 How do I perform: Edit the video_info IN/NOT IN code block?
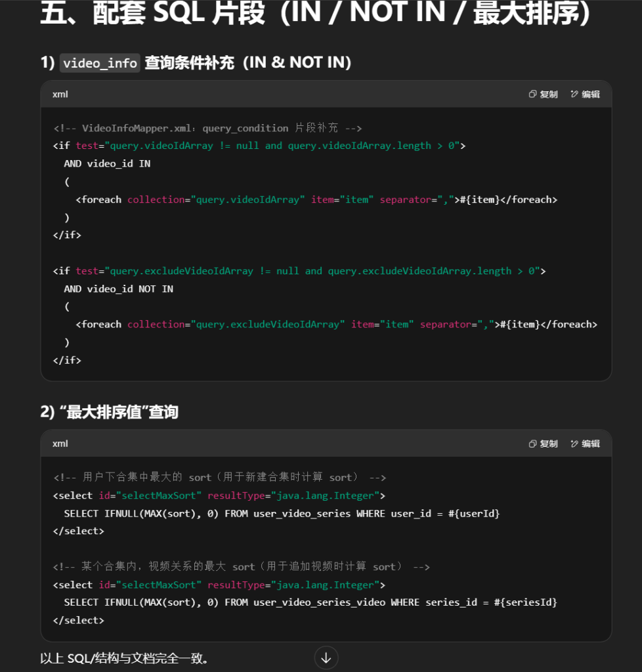(585, 94)
